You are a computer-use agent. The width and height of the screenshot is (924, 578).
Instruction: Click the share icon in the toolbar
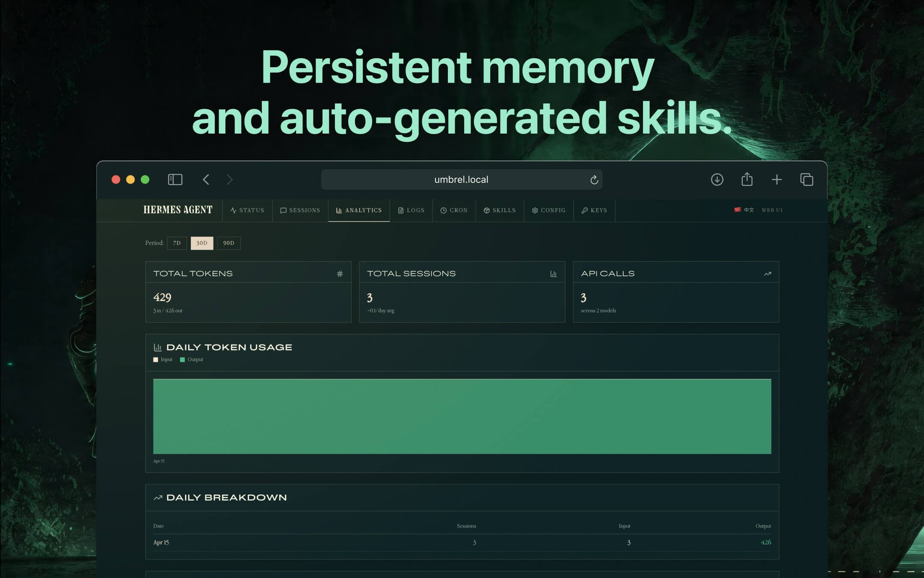(747, 179)
